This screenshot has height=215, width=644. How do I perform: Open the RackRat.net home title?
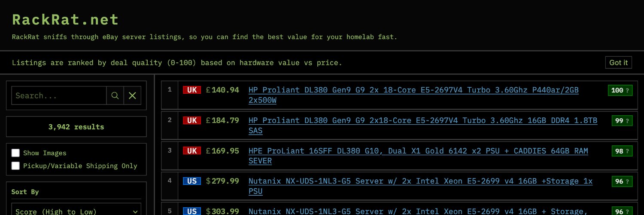coord(65,20)
